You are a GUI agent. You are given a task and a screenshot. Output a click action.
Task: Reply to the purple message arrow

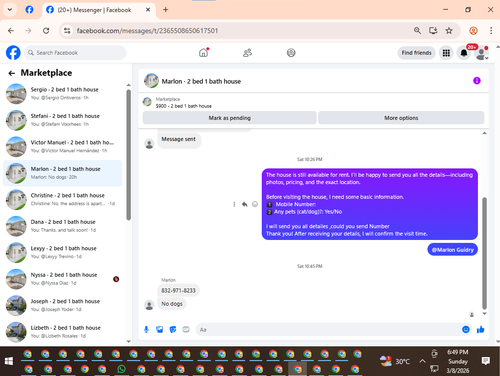pos(244,204)
